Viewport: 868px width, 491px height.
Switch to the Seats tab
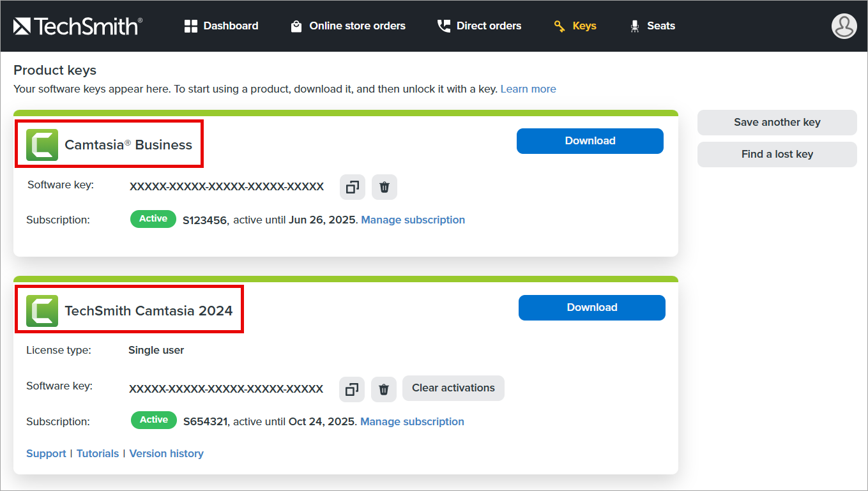tap(652, 26)
